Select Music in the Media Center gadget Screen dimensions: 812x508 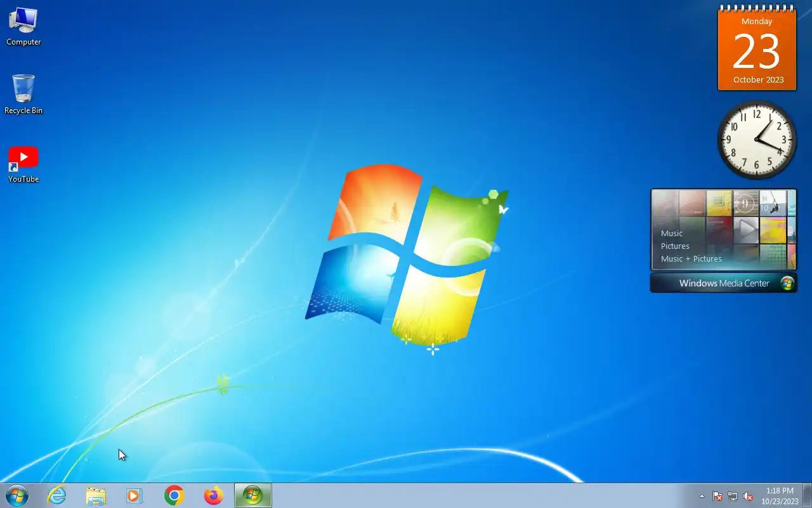[x=672, y=233]
